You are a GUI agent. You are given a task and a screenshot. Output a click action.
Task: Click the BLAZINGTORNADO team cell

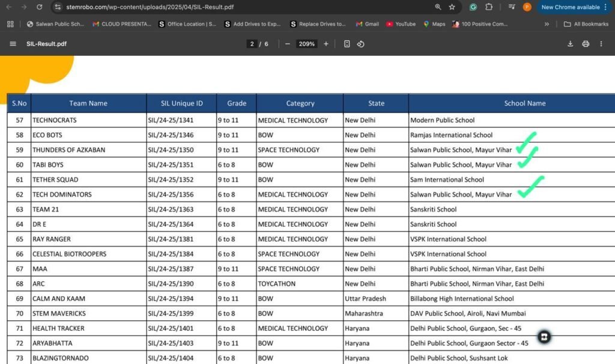point(89,358)
